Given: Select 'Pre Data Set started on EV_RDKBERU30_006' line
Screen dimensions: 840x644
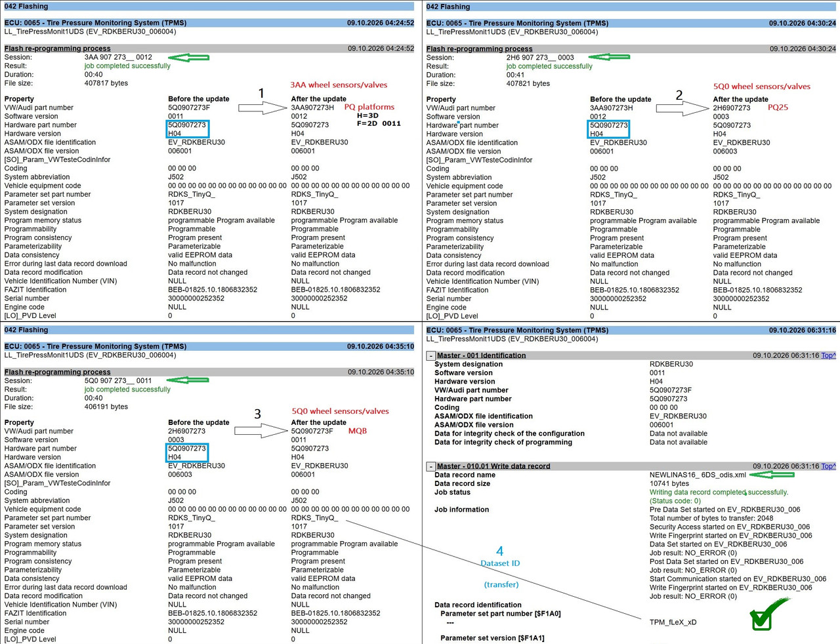Looking at the screenshot, I should 725,510.
